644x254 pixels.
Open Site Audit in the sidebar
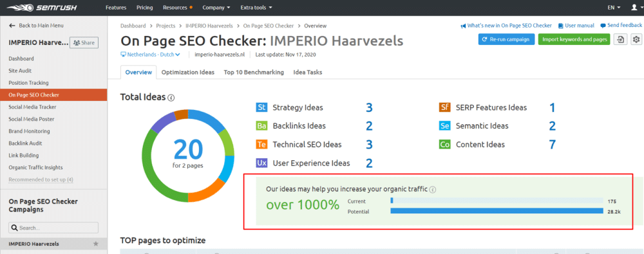click(20, 71)
